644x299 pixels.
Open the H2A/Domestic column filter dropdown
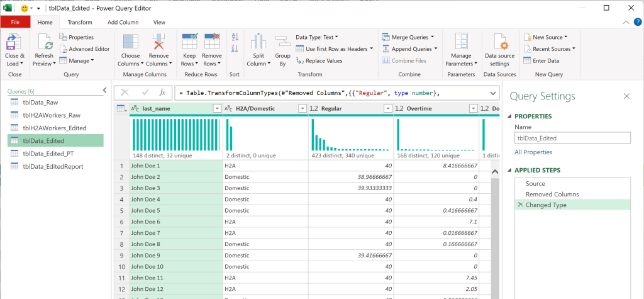click(x=303, y=108)
